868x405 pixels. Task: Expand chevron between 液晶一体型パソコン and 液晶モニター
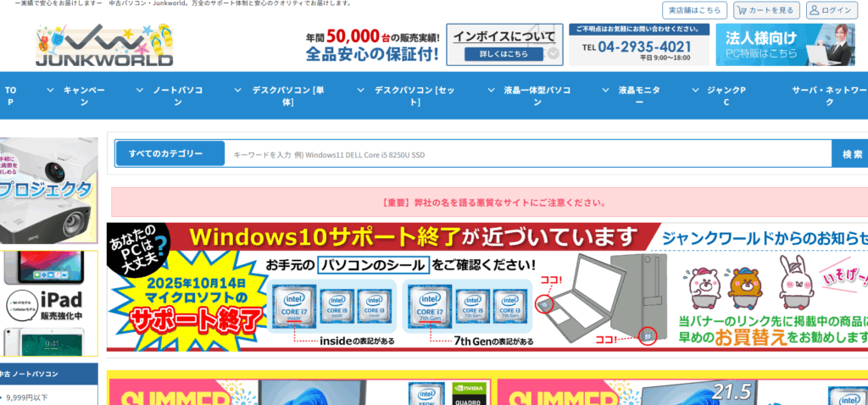point(606,90)
